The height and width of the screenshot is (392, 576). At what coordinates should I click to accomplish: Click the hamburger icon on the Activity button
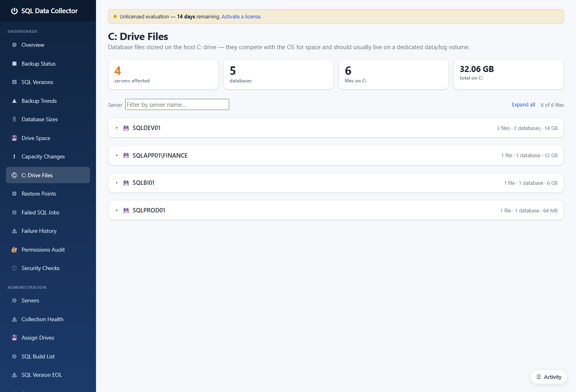pos(539,377)
